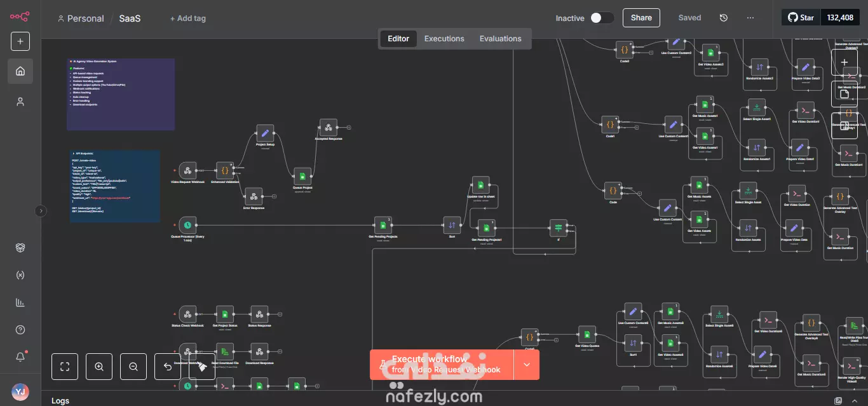Image resolution: width=868 pixels, height=406 pixels.
Task: Open the help question mark icon
Action: click(20, 330)
